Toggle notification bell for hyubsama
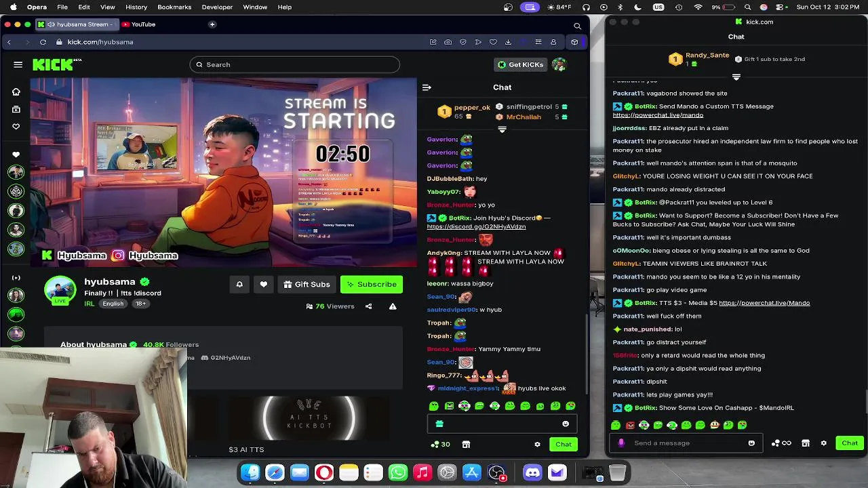 [239, 285]
